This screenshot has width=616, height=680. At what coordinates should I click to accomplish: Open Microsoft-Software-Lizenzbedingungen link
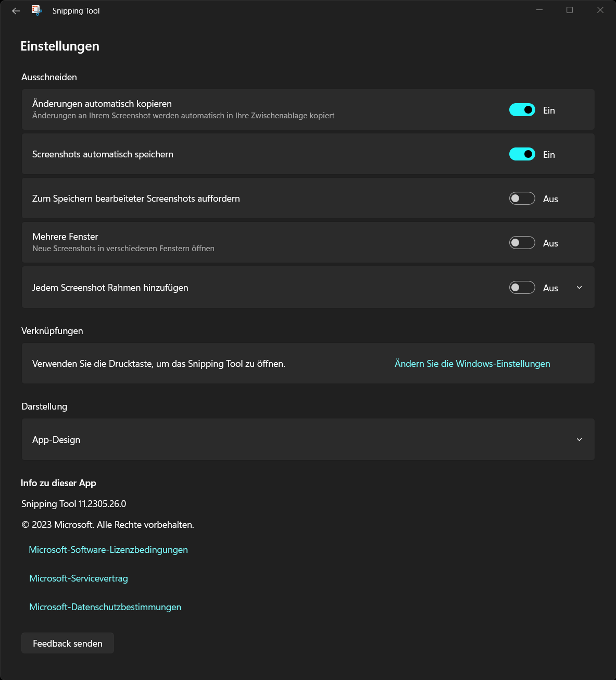coord(108,550)
